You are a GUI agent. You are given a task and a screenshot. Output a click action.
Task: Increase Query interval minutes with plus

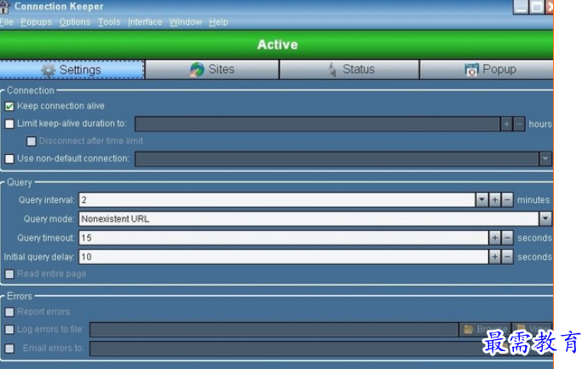tap(495, 200)
